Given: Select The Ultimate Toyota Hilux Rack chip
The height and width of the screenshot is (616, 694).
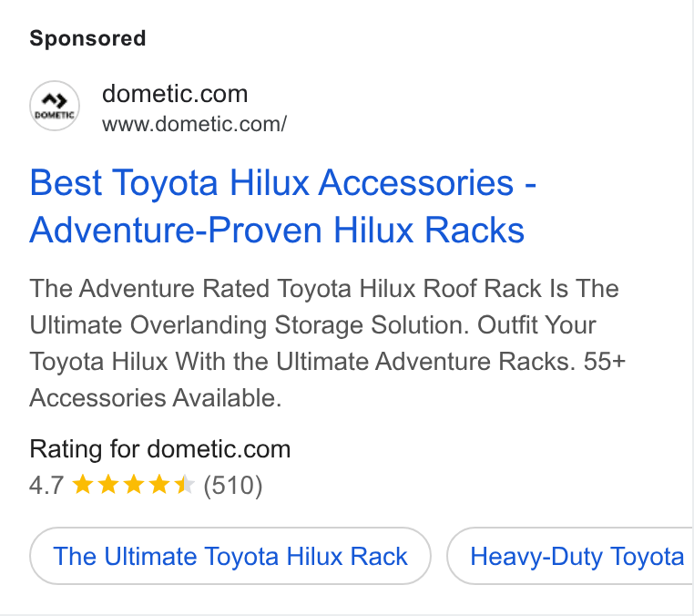Looking at the screenshot, I should (230, 556).
